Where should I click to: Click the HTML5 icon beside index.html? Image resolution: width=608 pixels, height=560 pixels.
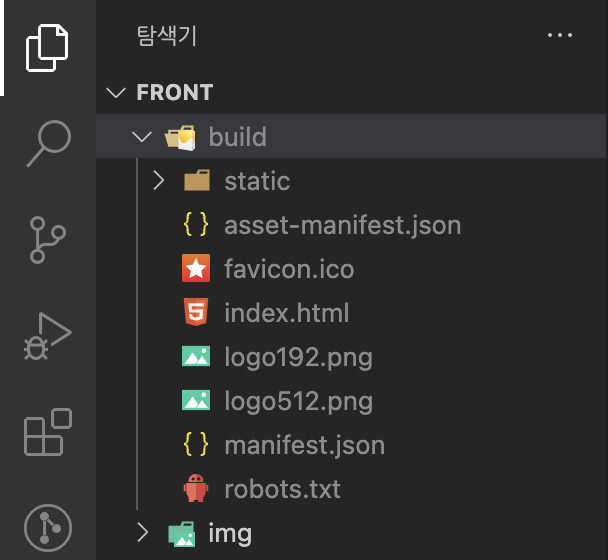[196, 312]
